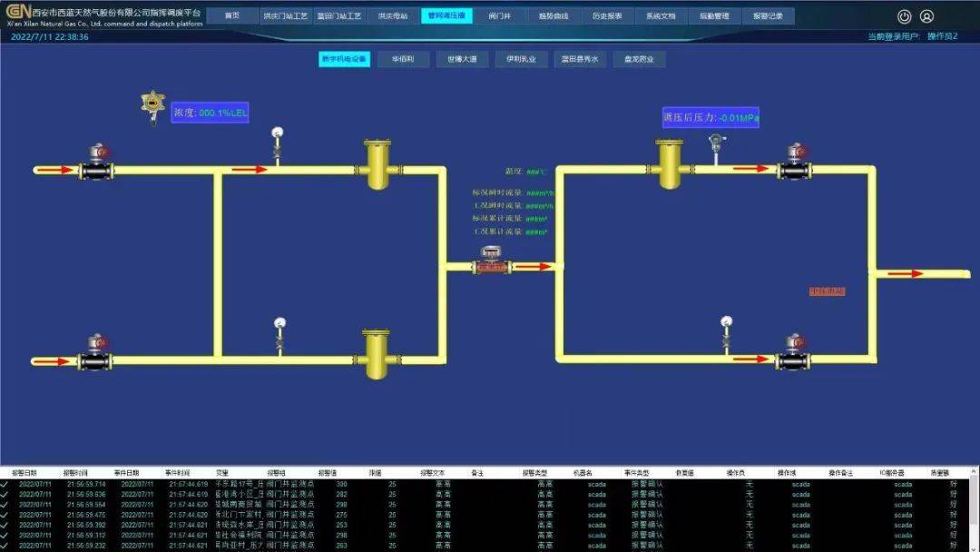Click alarm value 282 in second row
Image resolution: width=980 pixels, height=552 pixels.
(x=342, y=494)
